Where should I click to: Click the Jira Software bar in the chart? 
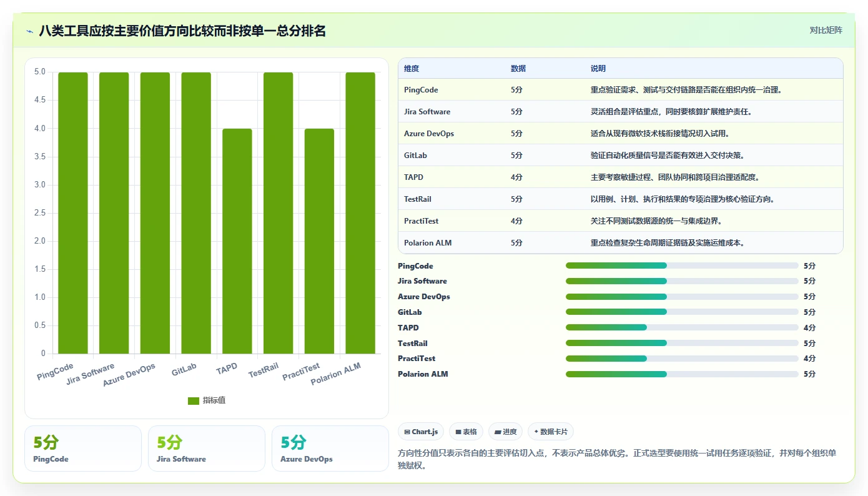(x=114, y=213)
